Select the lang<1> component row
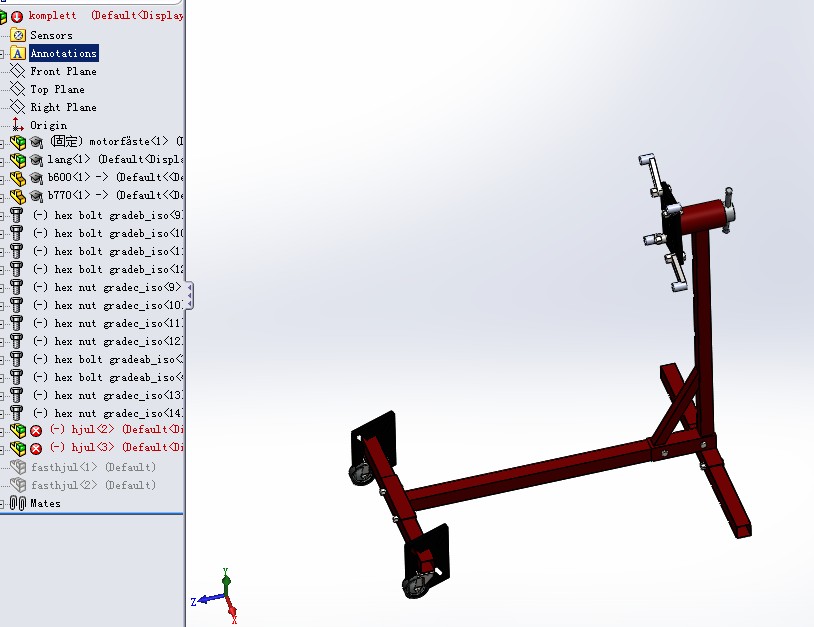Screen dimensions: 814x627 pyautogui.click(x=115, y=159)
